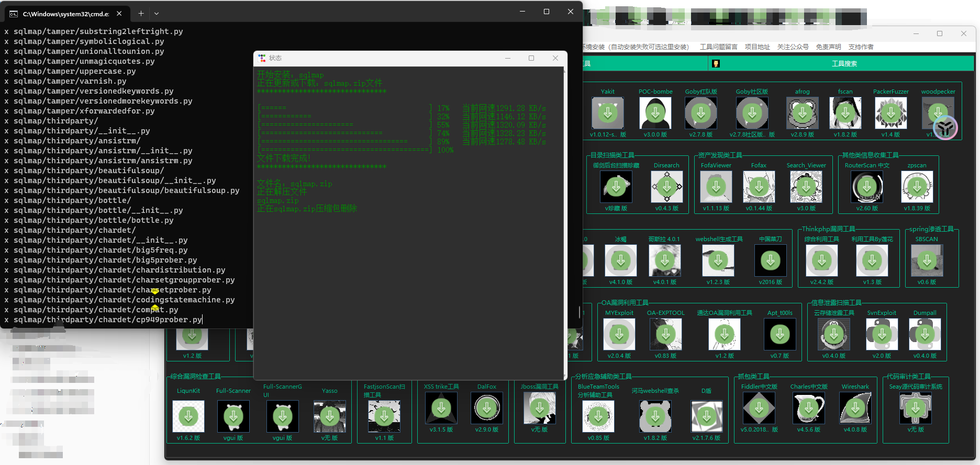Click the 状态 window title text
Image resolution: width=980 pixels, height=465 pixels.
coord(275,58)
